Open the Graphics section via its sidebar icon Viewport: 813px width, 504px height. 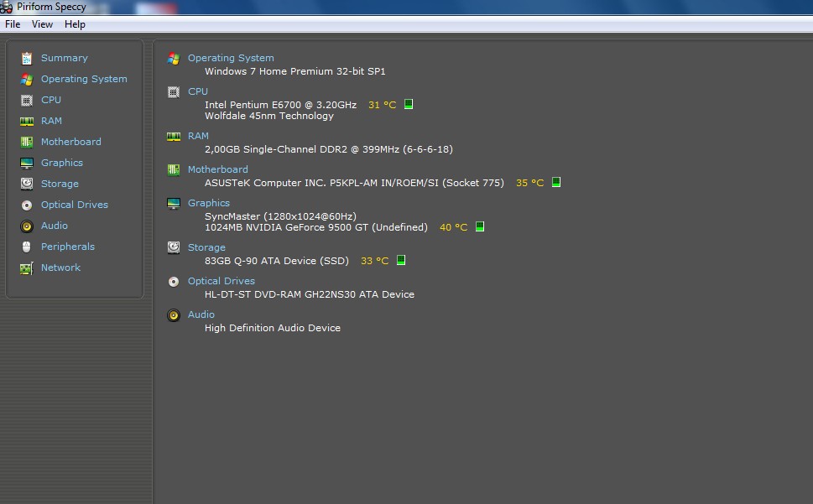coord(28,163)
